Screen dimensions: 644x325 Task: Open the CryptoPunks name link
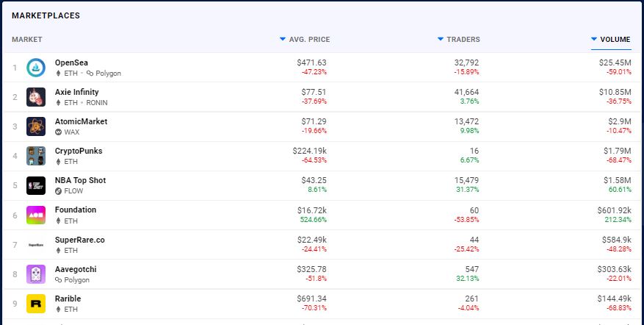point(79,151)
